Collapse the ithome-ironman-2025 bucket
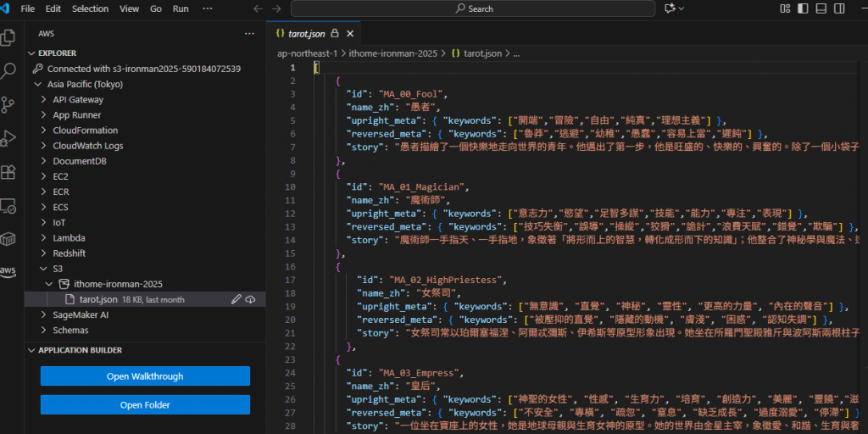Image resolution: width=868 pixels, height=434 pixels. pyautogui.click(x=49, y=284)
